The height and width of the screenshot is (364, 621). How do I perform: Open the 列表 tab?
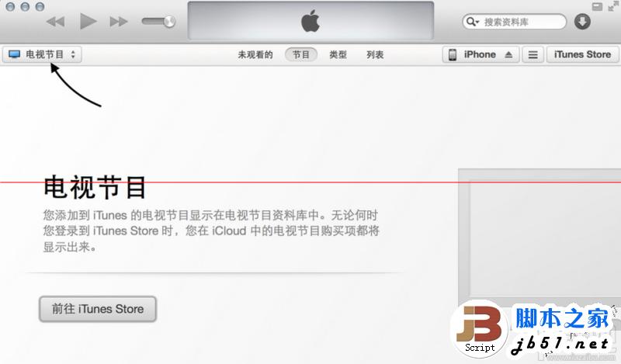point(375,54)
